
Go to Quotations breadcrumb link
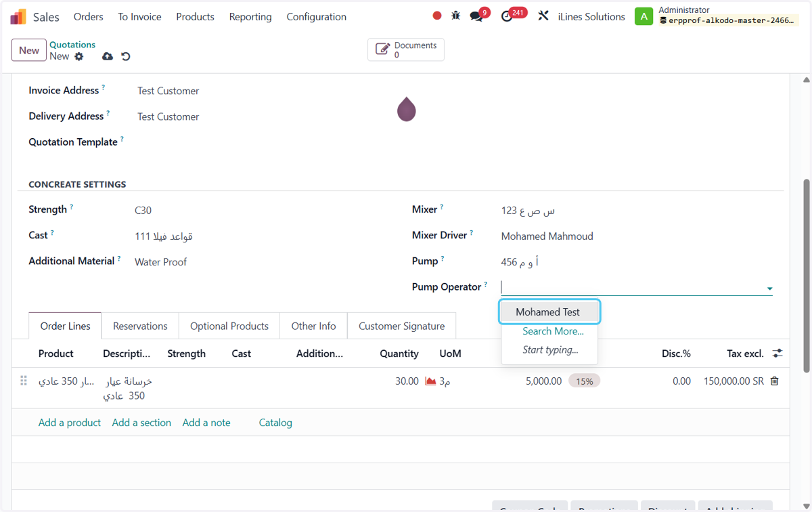(72, 45)
